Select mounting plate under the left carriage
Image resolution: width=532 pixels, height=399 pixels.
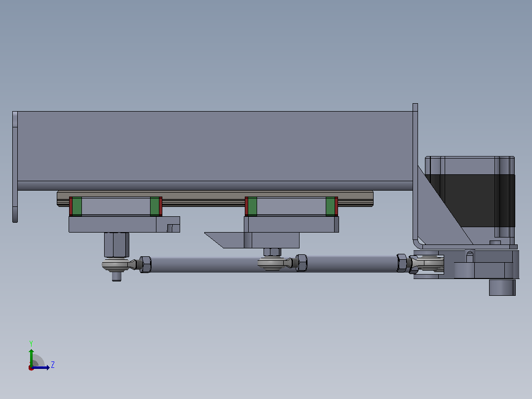coord(124,225)
